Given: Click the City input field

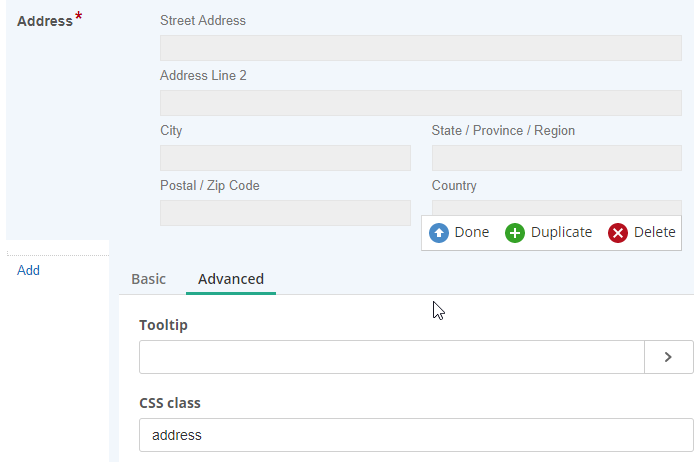Looking at the screenshot, I should [x=285, y=158].
